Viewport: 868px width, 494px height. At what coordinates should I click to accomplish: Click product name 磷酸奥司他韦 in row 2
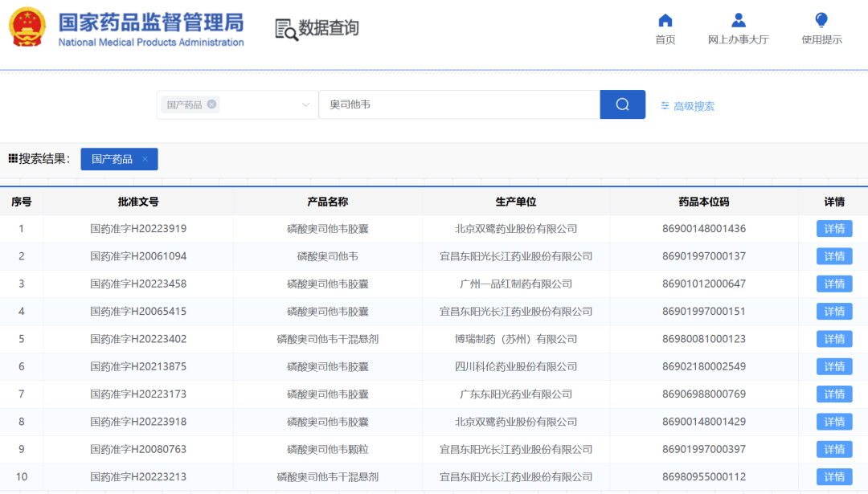[x=328, y=256]
